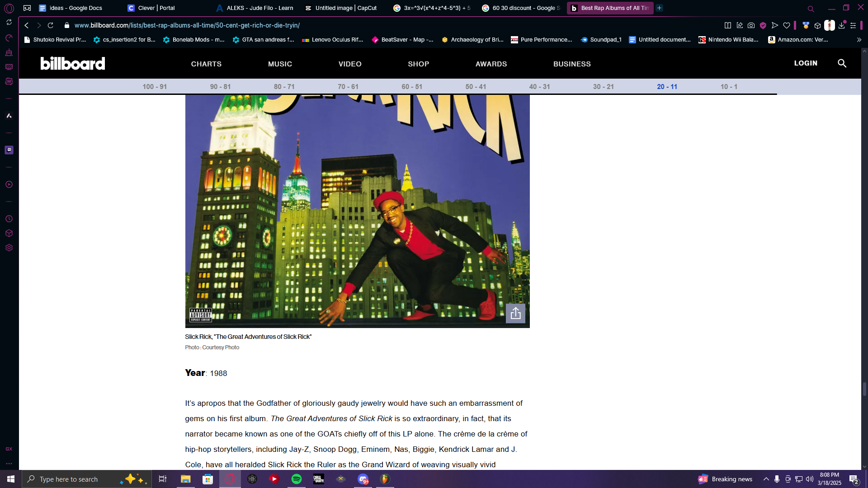Open Extensions cube icon in sidebar
868x488 pixels.
[x=9, y=233]
